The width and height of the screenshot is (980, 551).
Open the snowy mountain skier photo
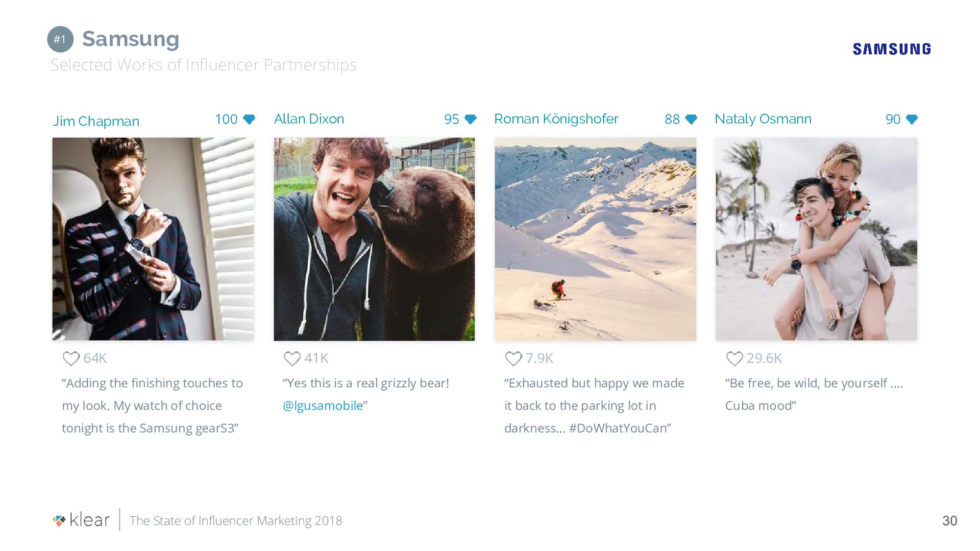tap(595, 239)
